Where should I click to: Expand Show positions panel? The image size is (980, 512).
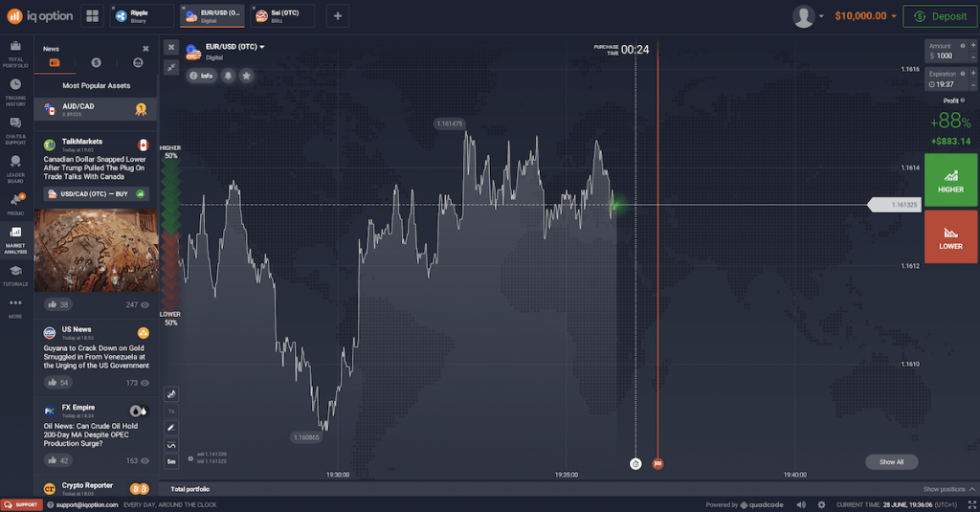pyautogui.click(x=948, y=489)
